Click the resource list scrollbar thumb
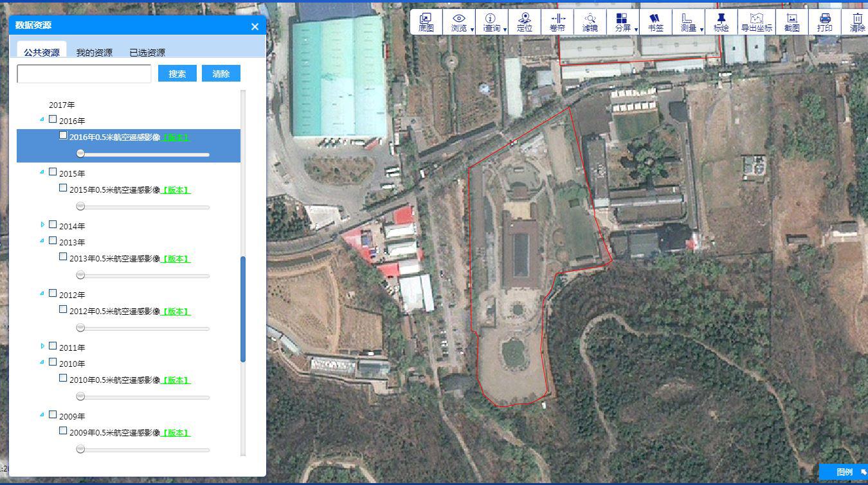Image resolution: width=868 pixels, height=485 pixels. 243,309
